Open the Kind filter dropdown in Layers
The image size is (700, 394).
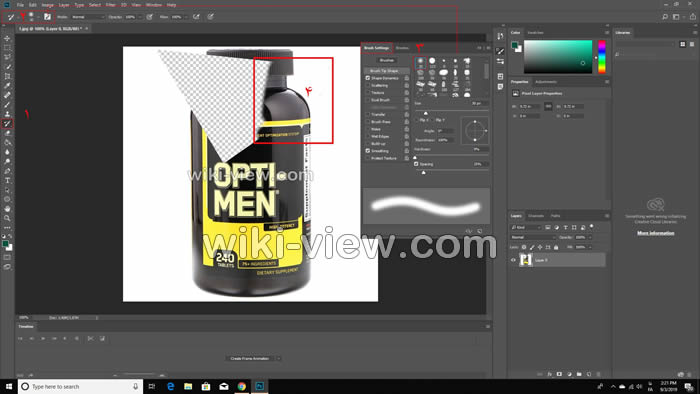click(526, 228)
